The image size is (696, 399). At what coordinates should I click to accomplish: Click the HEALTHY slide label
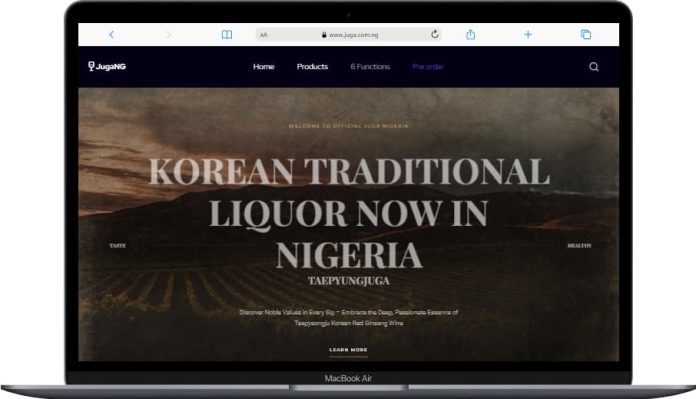coord(579,245)
